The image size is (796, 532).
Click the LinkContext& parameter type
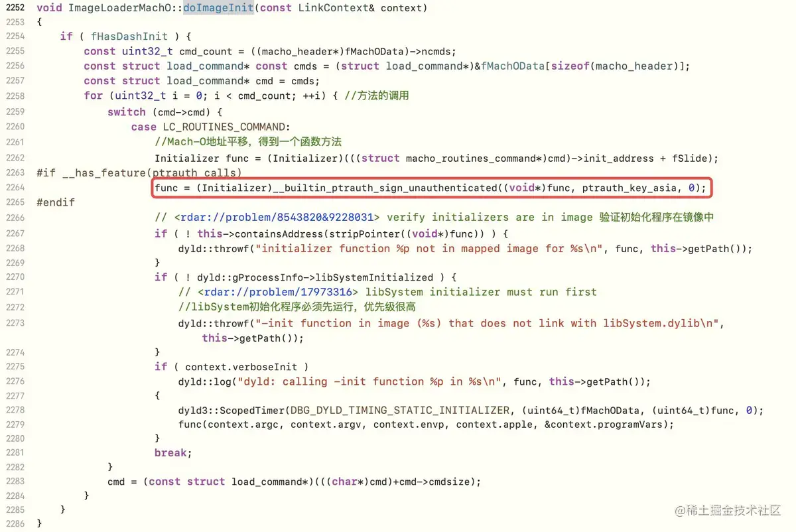pyautogui.click(x=338, y=8)
